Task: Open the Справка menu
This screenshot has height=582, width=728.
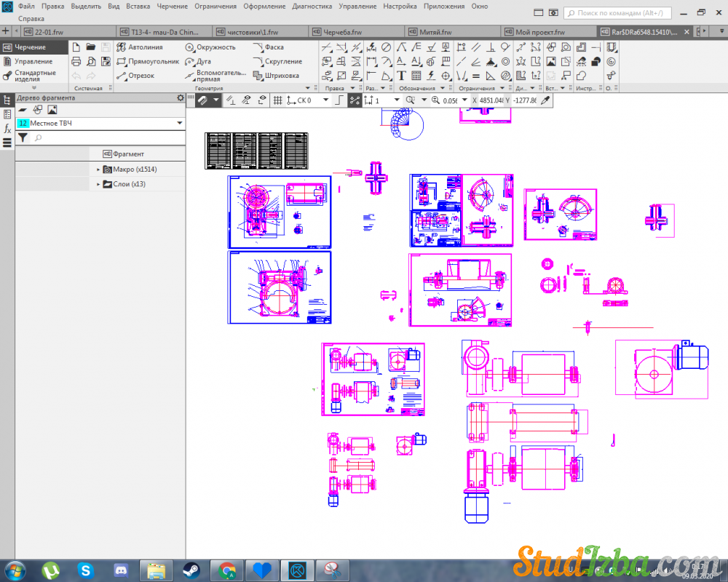Action: tap(31, 19)
